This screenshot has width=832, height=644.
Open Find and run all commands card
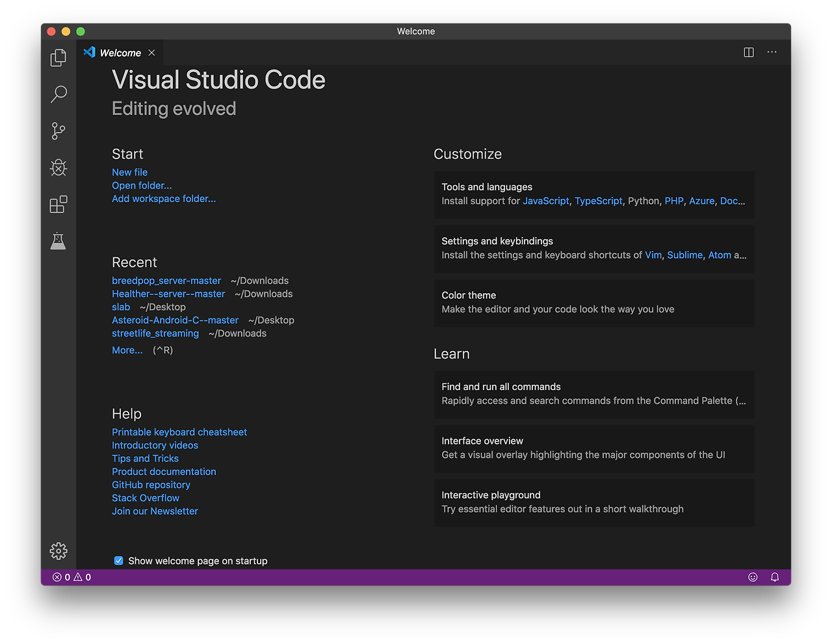coord(594,394)
